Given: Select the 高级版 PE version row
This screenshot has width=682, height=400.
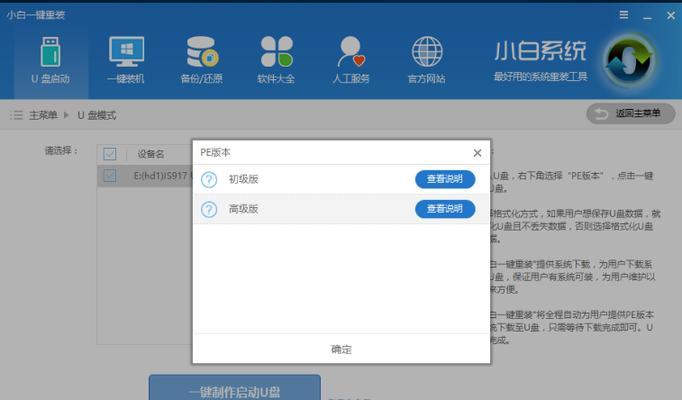Looking at the screenshot, I should click(341, 209).
